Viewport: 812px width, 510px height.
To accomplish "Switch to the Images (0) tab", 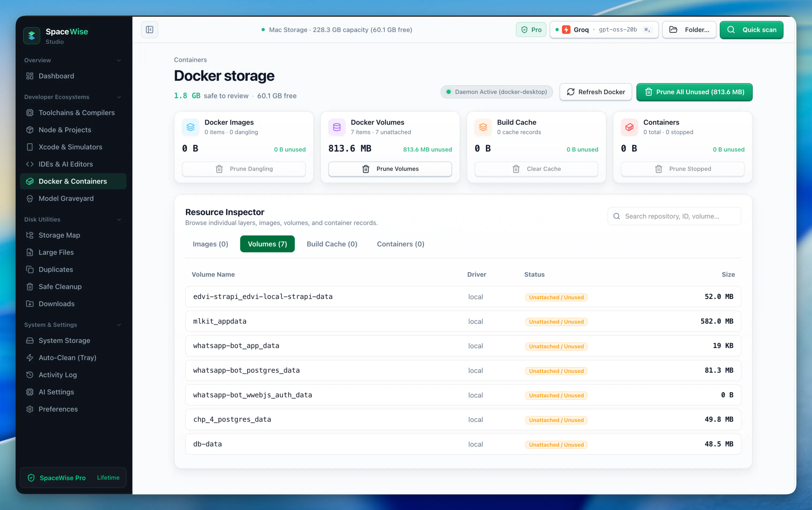I will [210, 244].
